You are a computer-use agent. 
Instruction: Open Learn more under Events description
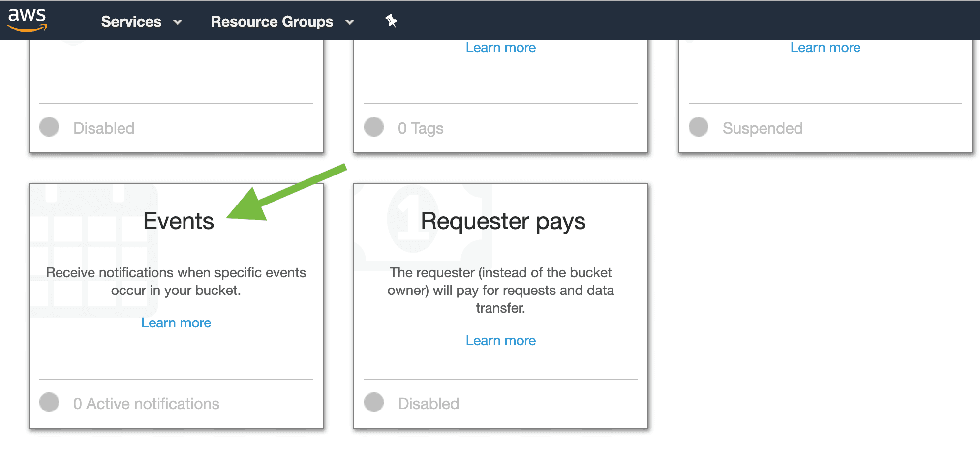coord(176,322)
